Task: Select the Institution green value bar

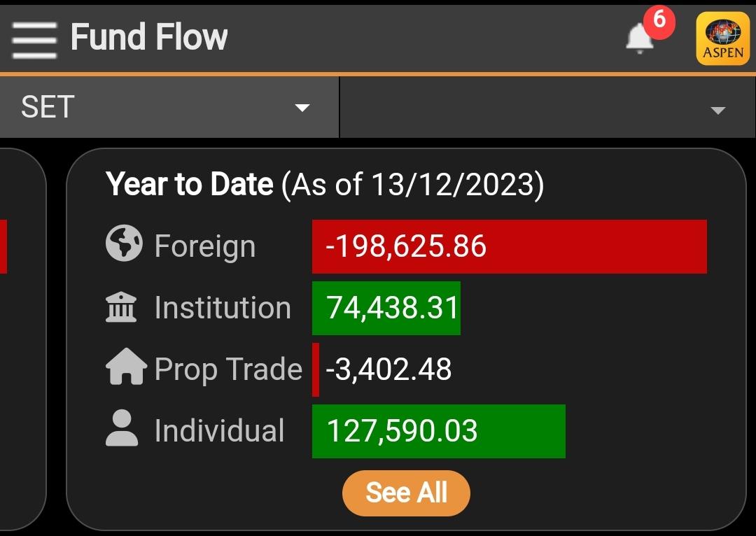Action: click(x=386, y=308)
